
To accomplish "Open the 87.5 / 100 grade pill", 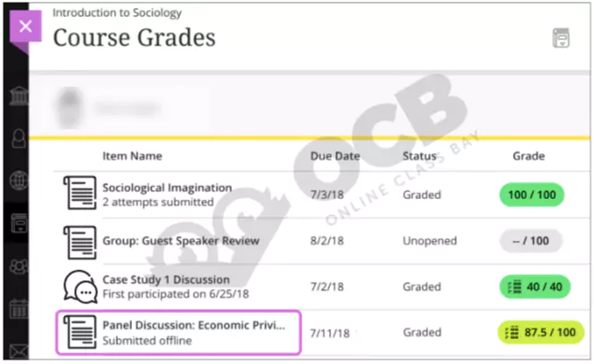I will (540, 333).
